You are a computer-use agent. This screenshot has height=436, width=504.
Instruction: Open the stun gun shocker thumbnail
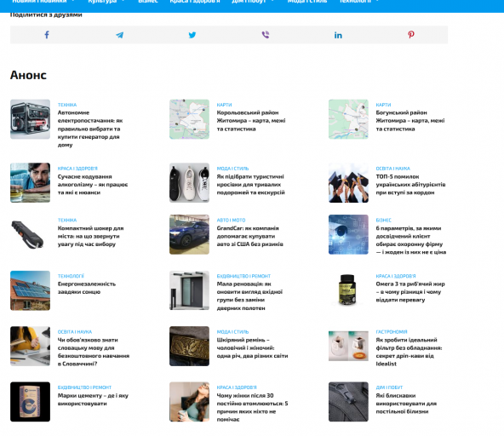click(30, 234)
